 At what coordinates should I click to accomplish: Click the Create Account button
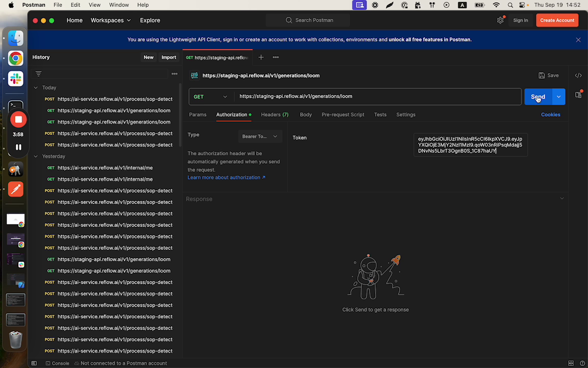tap(557, 20)
